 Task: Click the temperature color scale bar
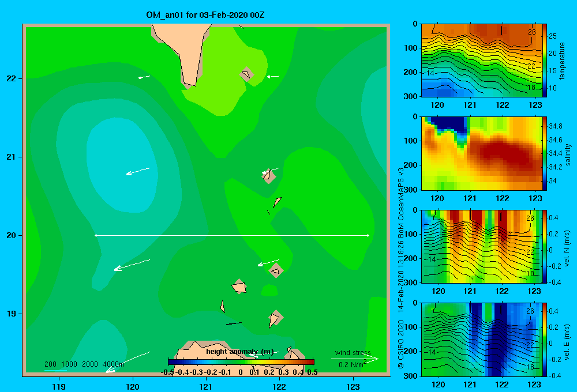click(x=544, y=61)
